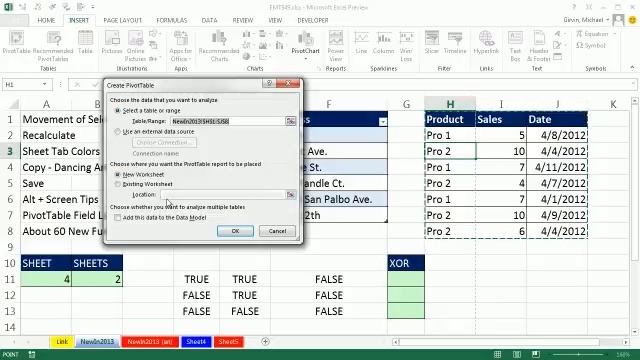Viewport: 640px width, 360px height.
Task: Open Header & Footer
Action: [539, 46]
